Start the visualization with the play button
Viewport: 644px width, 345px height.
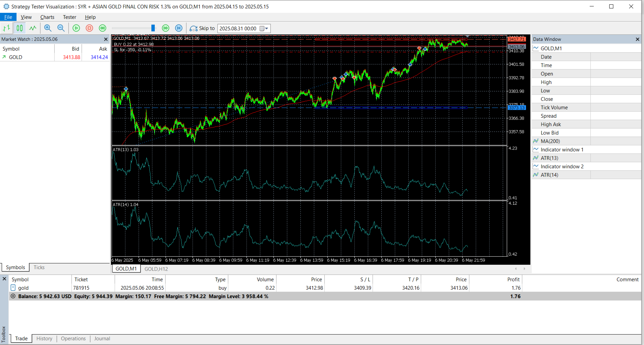coord(77,28)
